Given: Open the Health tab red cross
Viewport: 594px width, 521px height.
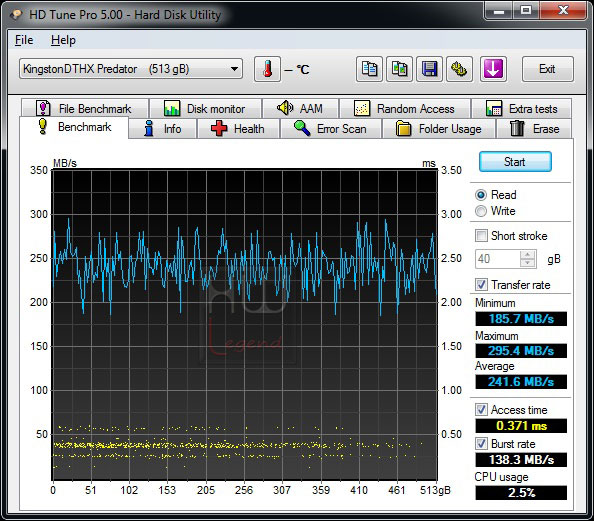Looking at the screenshot, I should pos(238,129).
